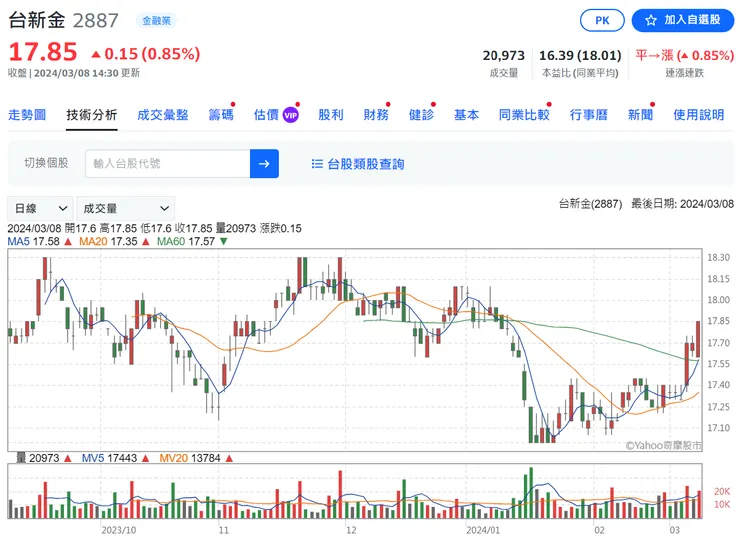Expand the 成交量 indicator dropdown
The height and width of the screenshot is (541, 740).
pyautogui.click(x=126, y=208)
